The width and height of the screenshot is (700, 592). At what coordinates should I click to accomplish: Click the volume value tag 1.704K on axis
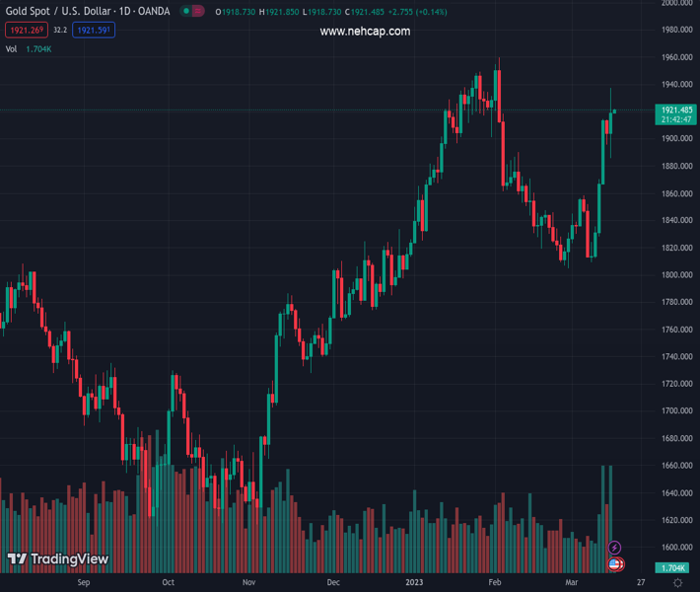(x=675, y=568)
